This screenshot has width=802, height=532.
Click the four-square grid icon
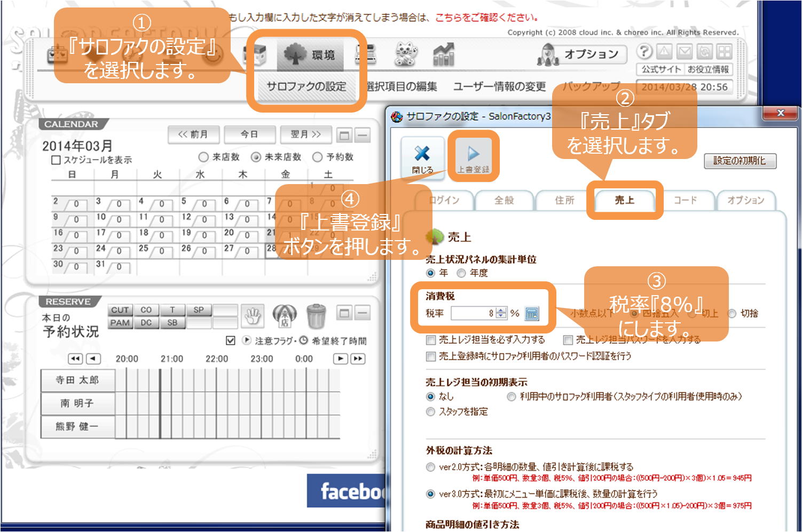click(x=725, y=52)
